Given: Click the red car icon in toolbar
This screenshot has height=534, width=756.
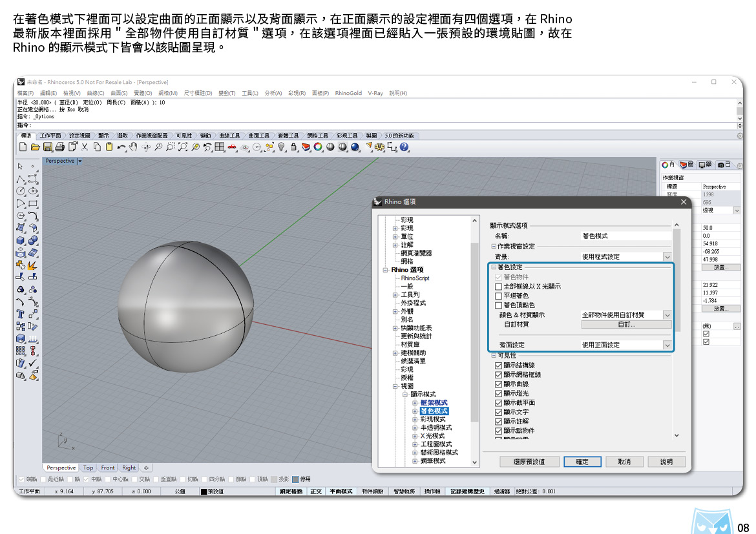Looking at the screenshot, I should 233,147.
